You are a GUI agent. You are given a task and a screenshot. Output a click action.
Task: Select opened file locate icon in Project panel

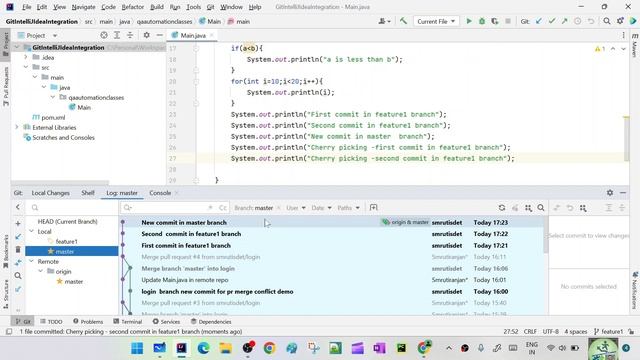coord(104,36)
